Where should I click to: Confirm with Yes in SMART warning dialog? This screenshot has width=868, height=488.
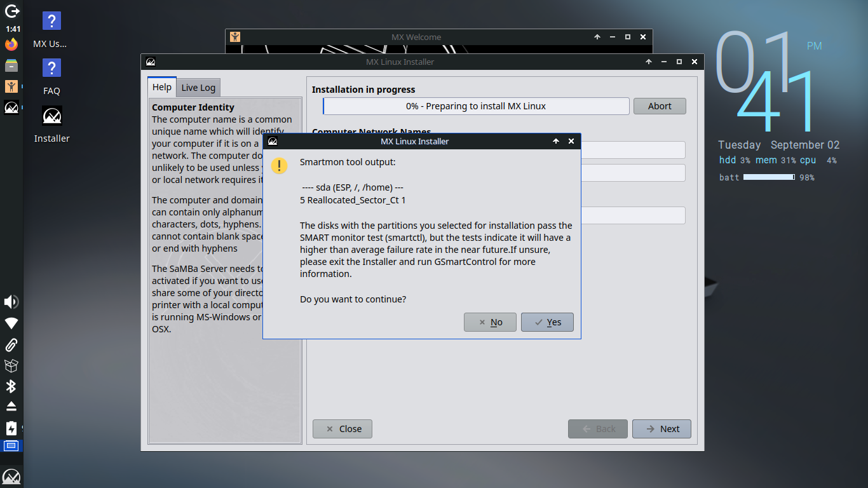pos(547,322)
